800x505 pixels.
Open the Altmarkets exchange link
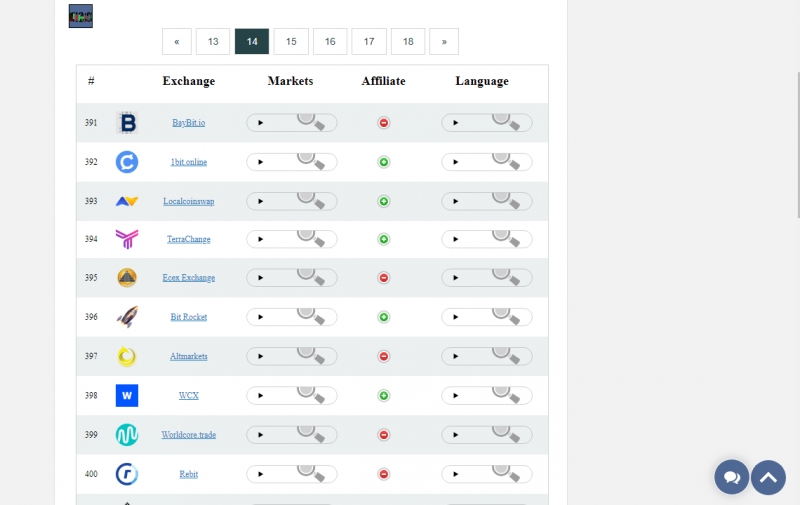pos(189,356)
